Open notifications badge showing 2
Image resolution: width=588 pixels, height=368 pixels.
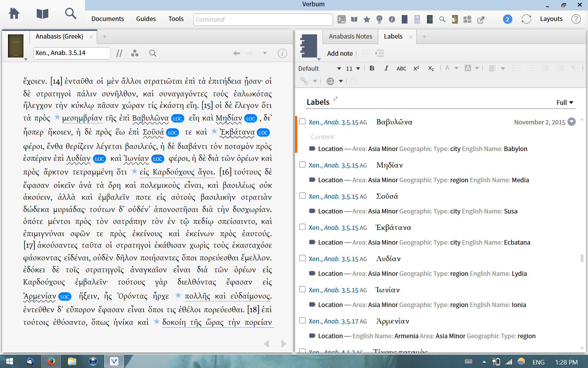tap(507, 19)
